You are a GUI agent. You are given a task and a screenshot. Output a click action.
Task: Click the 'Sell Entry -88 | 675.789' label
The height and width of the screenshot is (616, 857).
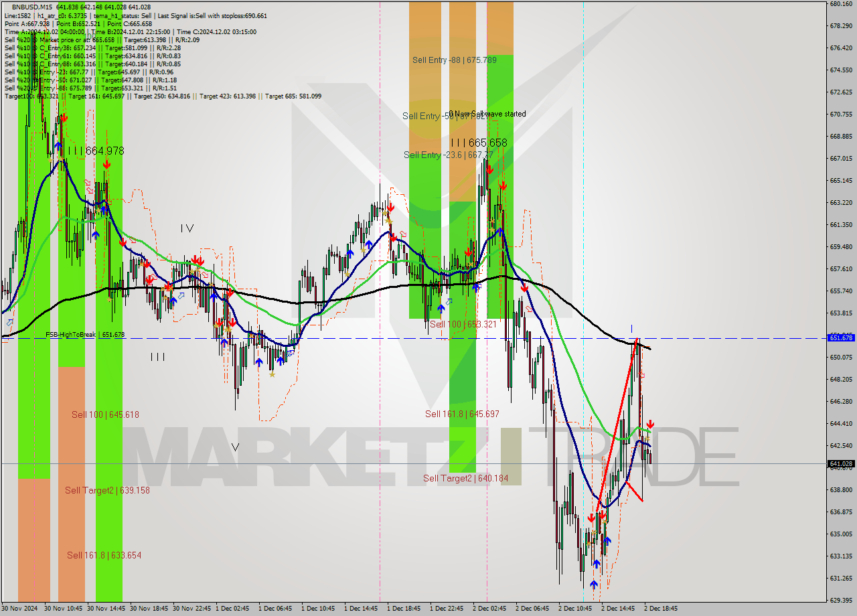454,60
